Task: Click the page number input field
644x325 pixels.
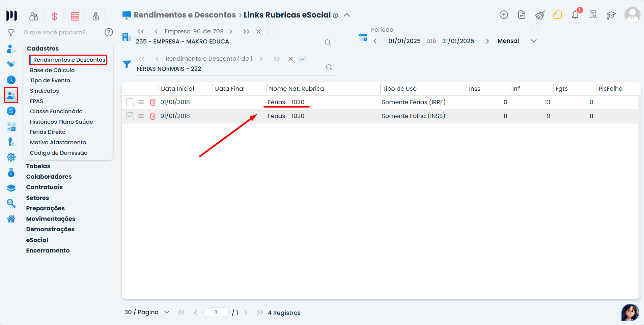Action: coord(216,312)
